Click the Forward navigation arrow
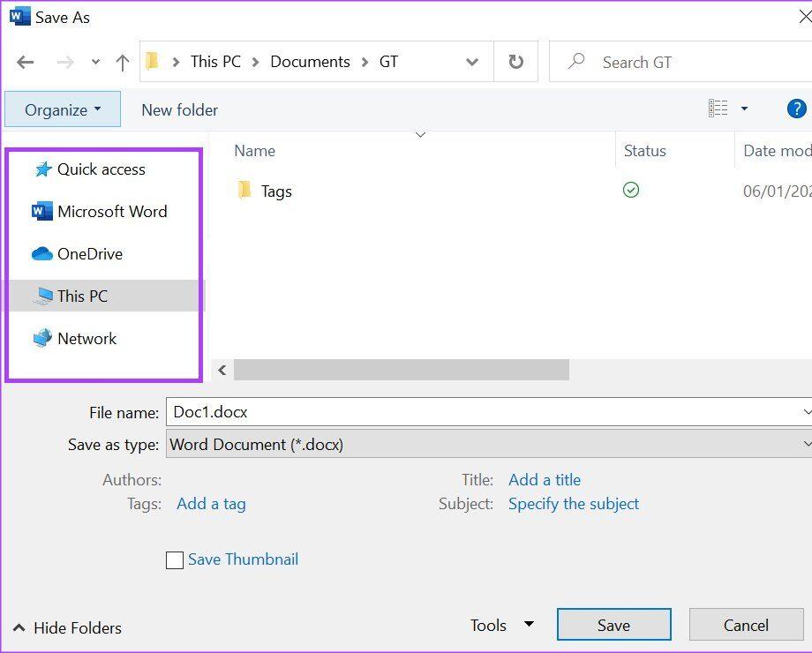 [65, 62]
